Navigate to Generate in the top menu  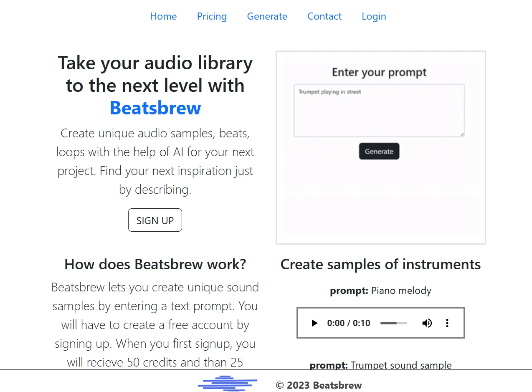pos(267,16)
